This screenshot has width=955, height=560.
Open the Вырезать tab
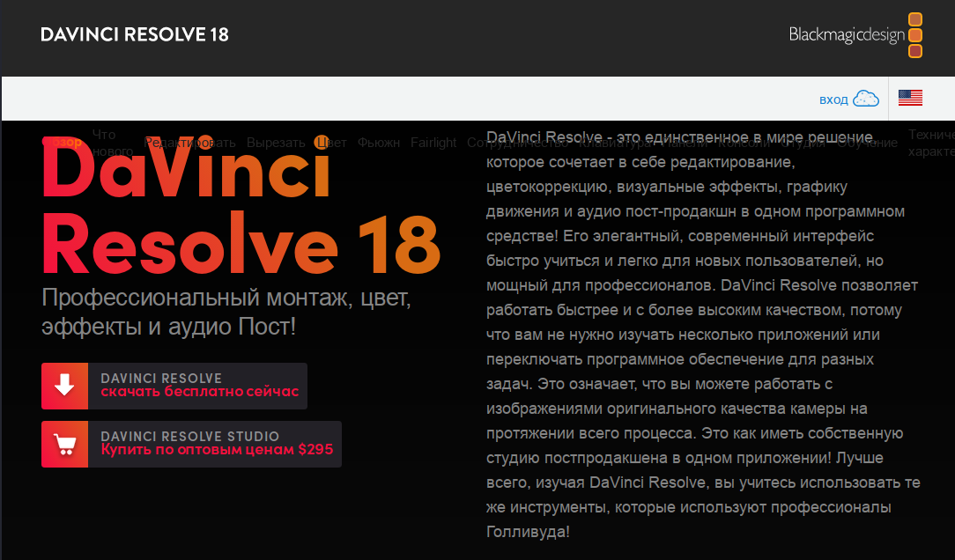pyautogui.click(x=276, y=143)
